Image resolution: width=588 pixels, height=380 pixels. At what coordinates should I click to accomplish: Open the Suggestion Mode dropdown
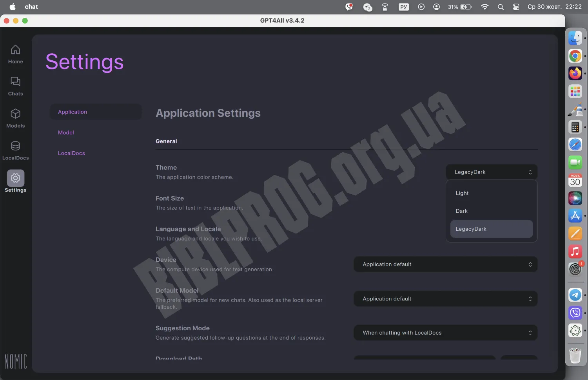point(446,333)
